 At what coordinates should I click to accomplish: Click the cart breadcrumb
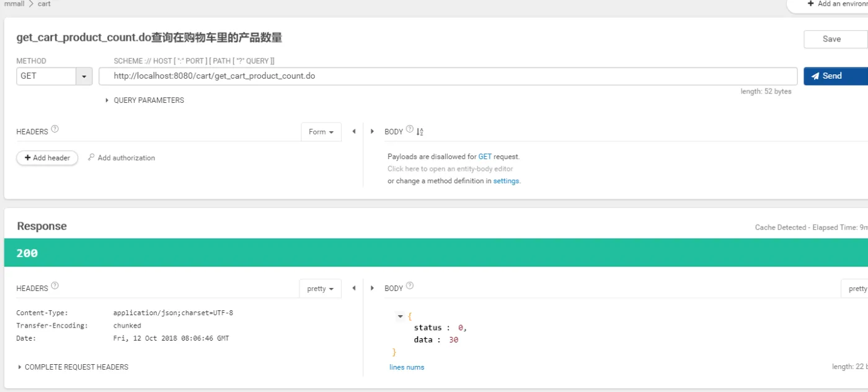click(44, 4)
